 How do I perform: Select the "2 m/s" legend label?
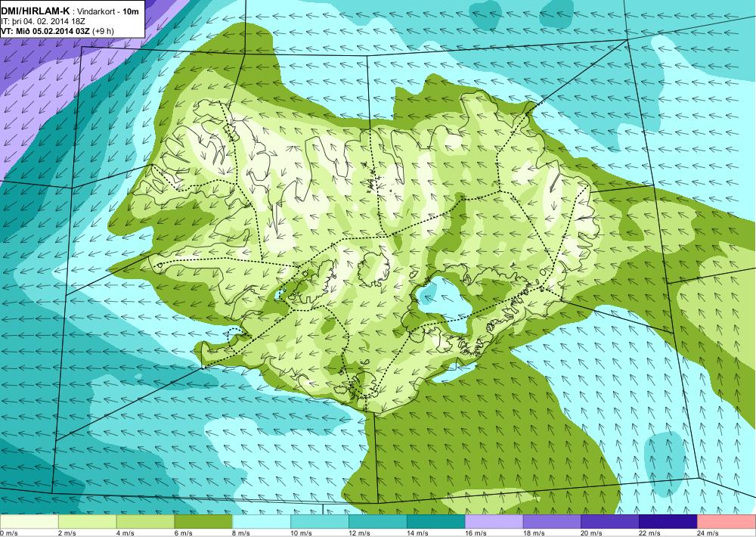click(x=67, y=532)
